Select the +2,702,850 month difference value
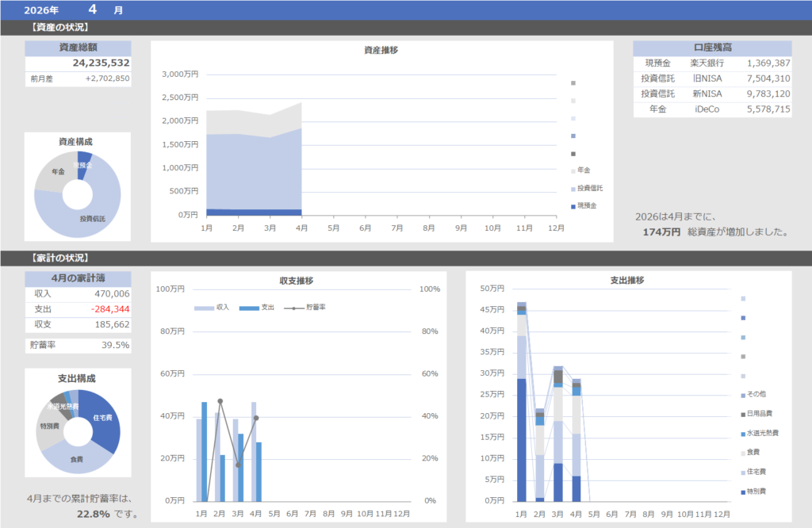 pos(108,78)
